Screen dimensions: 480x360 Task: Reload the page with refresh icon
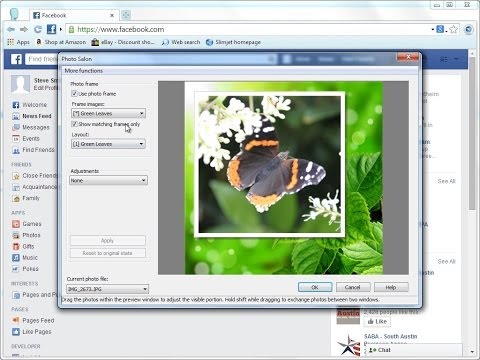click(x=38, y=30)
